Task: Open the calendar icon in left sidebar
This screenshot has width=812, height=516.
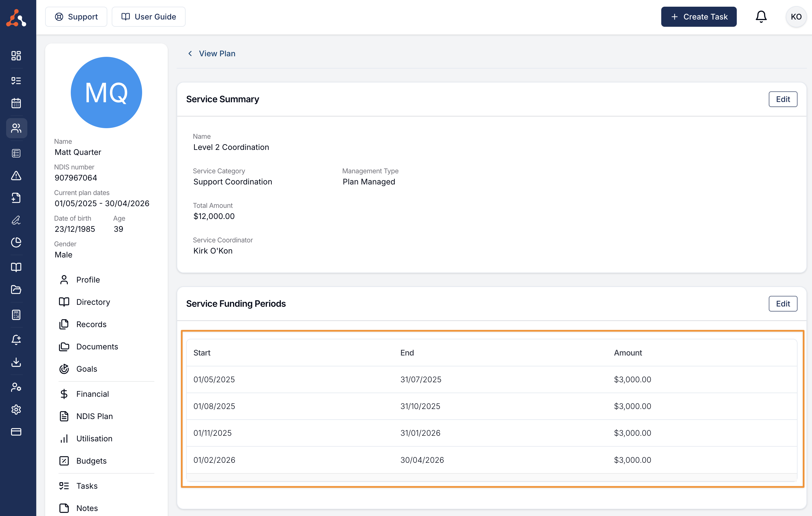Action: [x=16, y=103]
